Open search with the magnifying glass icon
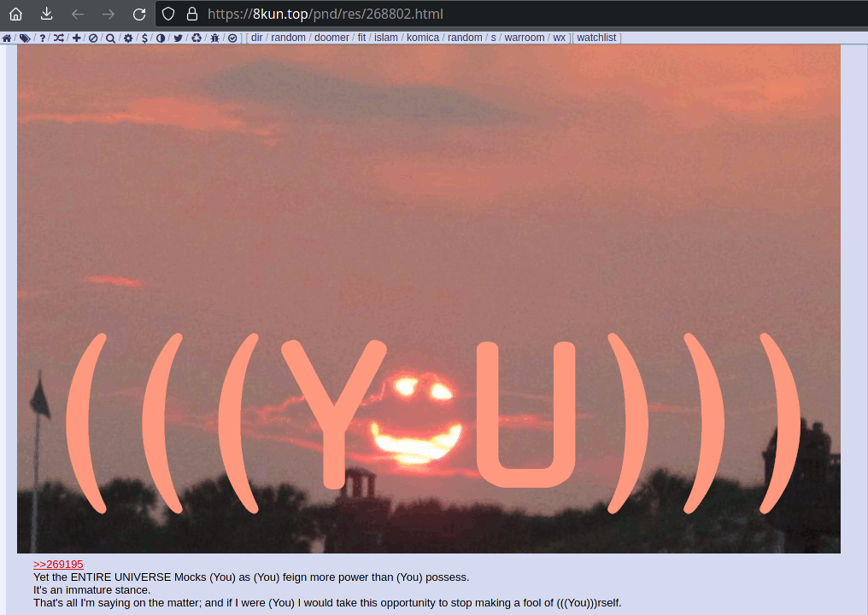 click(111, 38)
